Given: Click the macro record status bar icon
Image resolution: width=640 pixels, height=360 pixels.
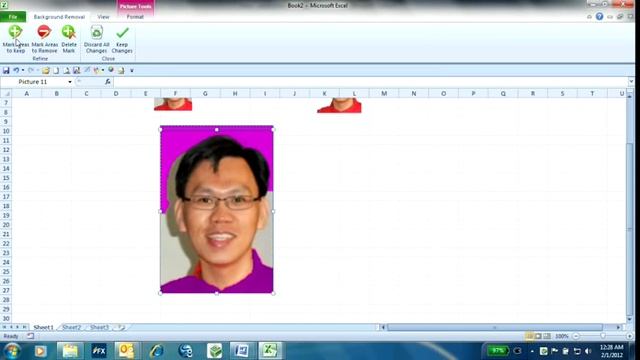Looking at the screenshot, I should 31,336.
